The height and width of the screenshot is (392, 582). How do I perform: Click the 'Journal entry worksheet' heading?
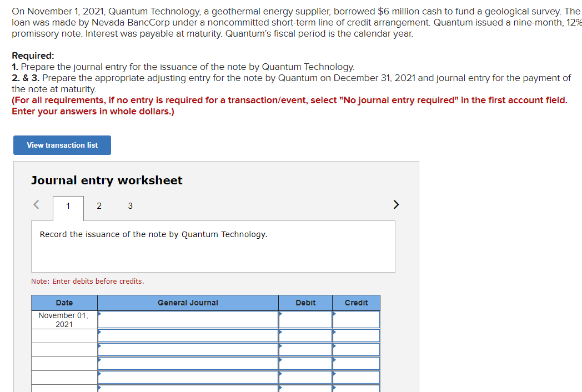click(x=107, y=180)
